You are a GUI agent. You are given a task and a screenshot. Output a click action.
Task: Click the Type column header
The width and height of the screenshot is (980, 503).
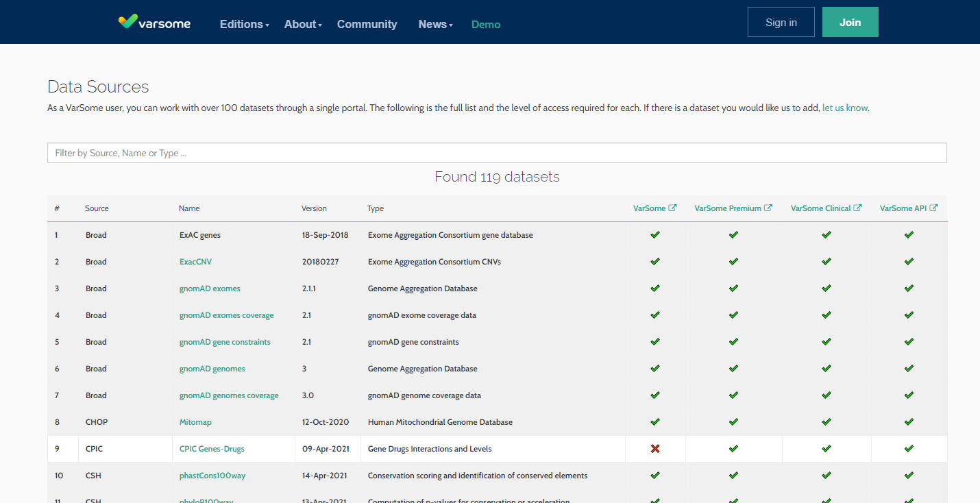[376, 208]
